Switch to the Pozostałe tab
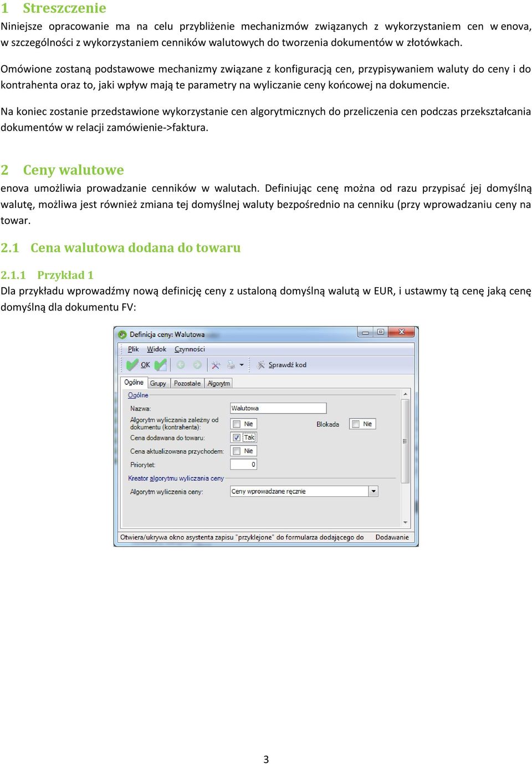 pos(187,383)
